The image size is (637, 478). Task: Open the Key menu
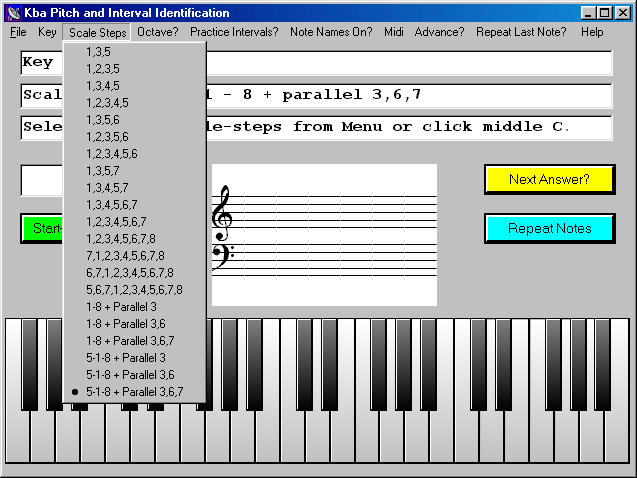point(47,32)
